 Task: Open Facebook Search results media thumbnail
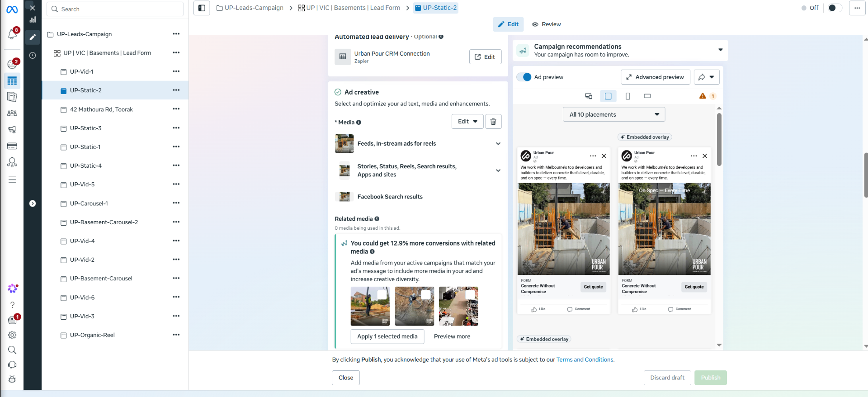tap(344, 197)
